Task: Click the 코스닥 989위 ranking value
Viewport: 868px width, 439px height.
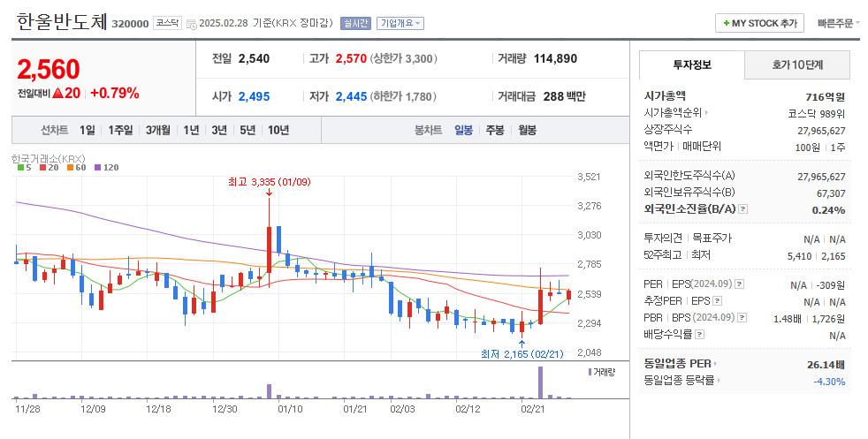Action: click(x=817, y=114)
